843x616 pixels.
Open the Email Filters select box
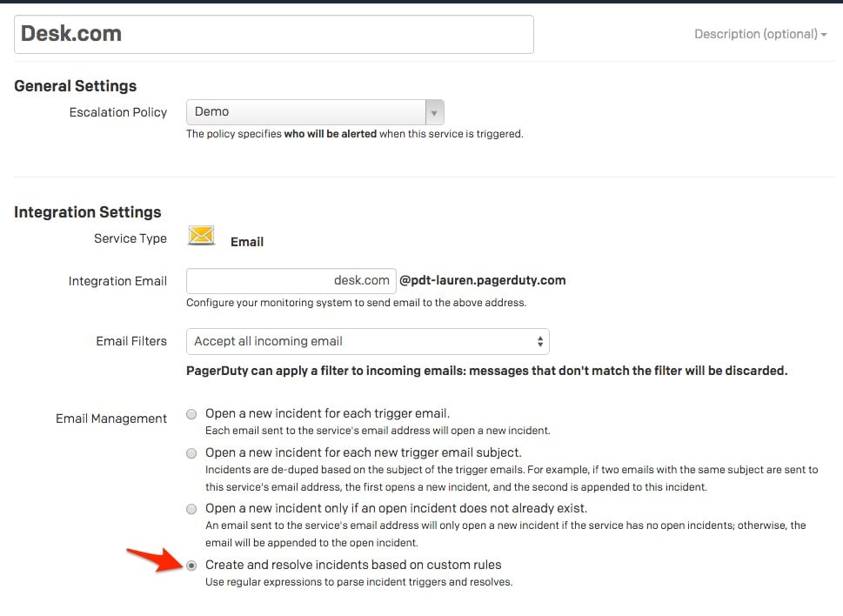pyautogui.click(x=367, y=341)
